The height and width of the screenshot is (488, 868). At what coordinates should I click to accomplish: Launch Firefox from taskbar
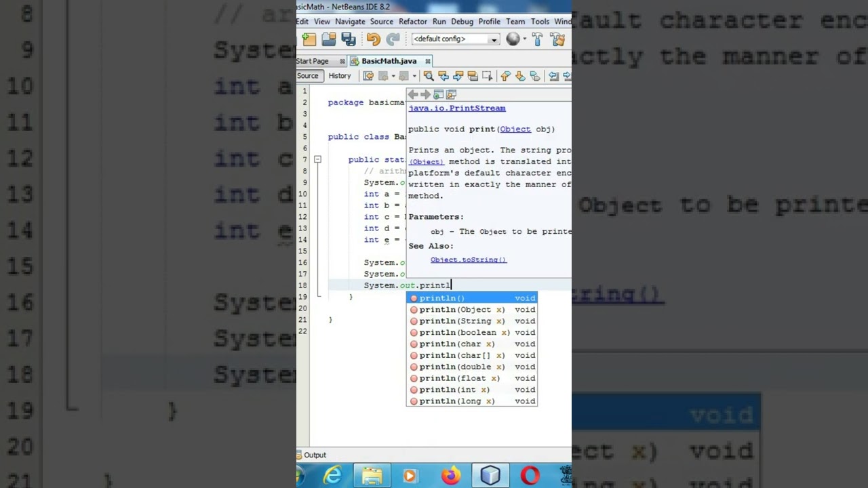pyautogui.click(x=451, y=476)
